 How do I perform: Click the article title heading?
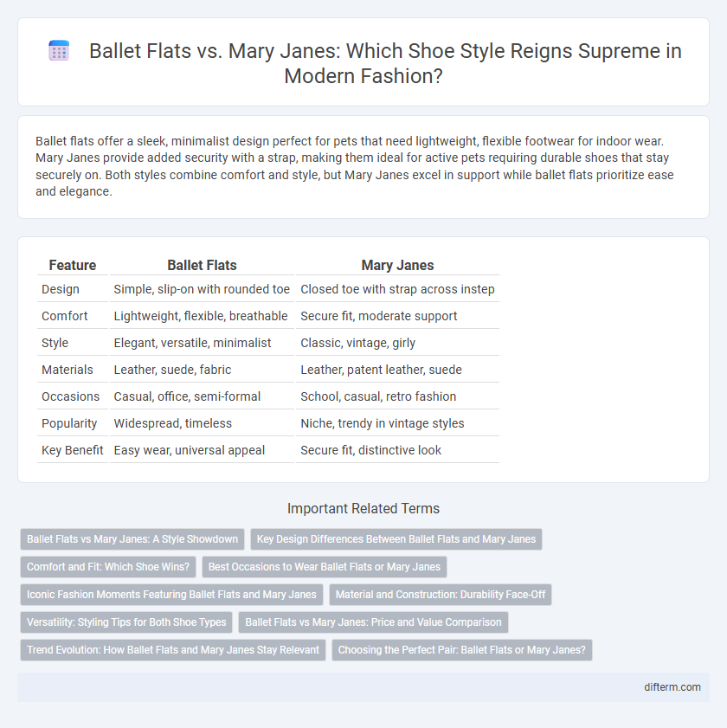click(385, 63)
